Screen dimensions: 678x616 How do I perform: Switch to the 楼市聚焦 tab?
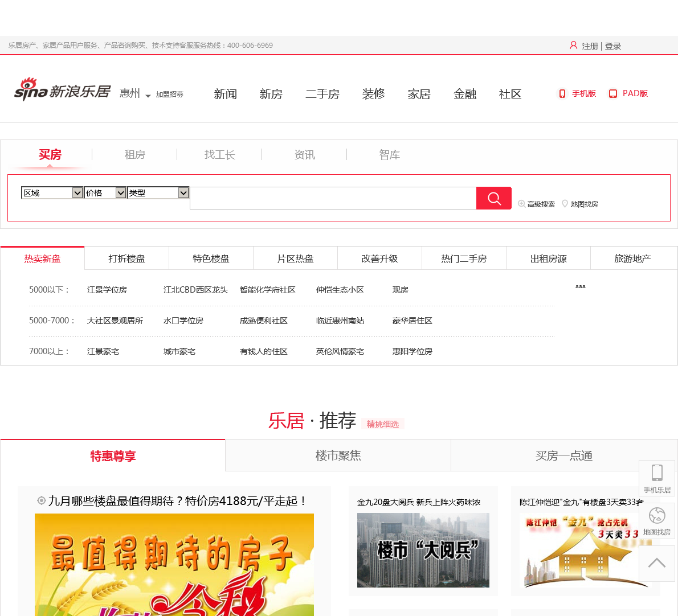click(338, 456)
